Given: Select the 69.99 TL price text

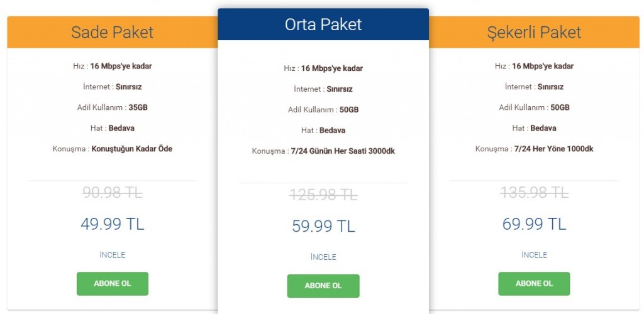Looking at the screenshot, I should pos(534,224).
